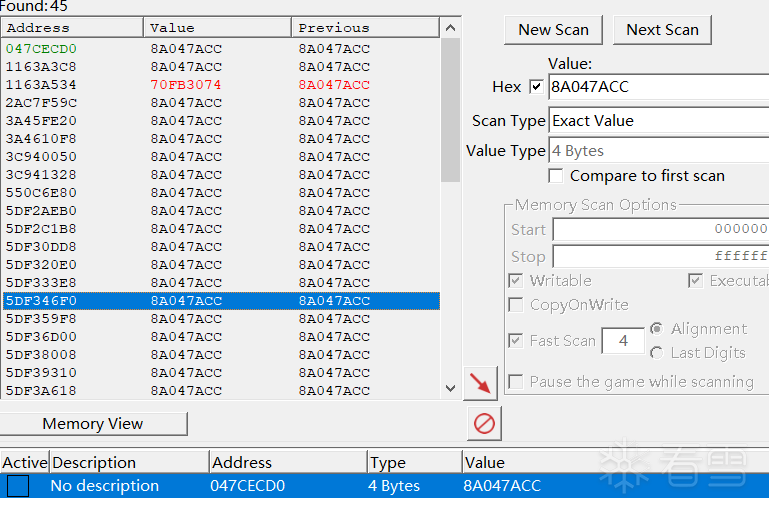Select result row 2AC7F59C

pos(221,103)
